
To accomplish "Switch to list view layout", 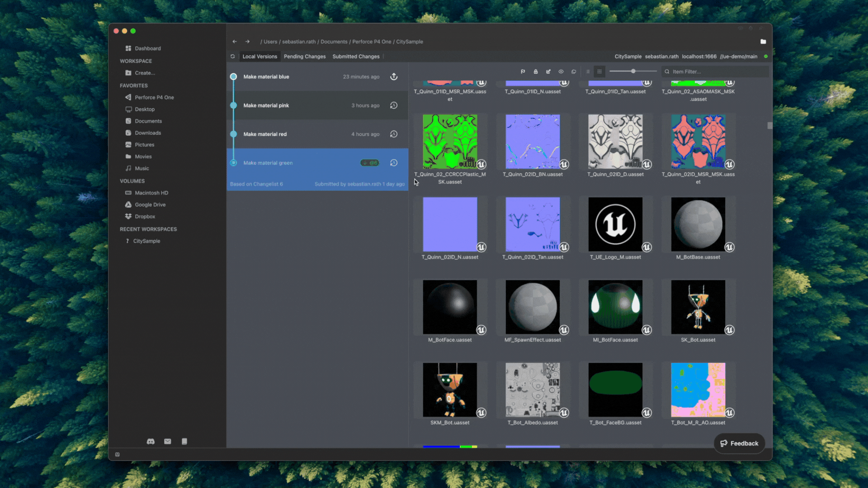I will click(x=588, y=71).
